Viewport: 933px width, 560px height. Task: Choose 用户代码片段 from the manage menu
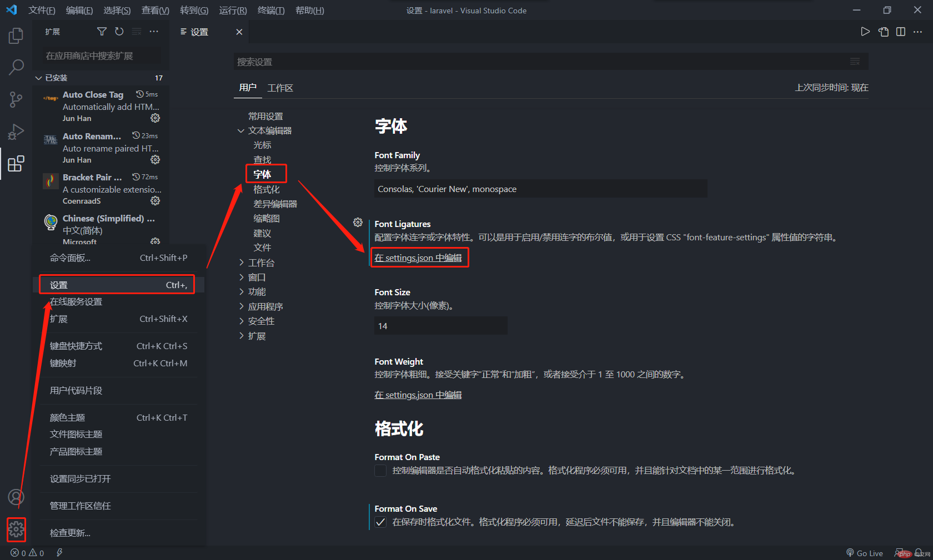pyautogui.click(x=118, y=391)
